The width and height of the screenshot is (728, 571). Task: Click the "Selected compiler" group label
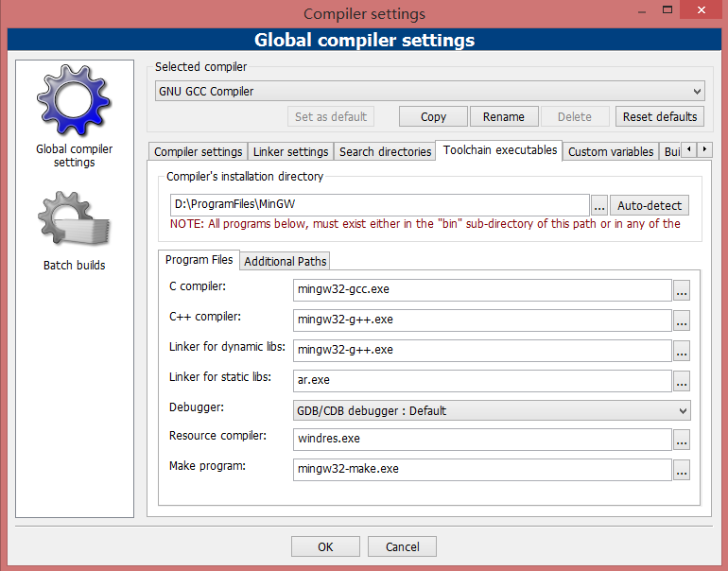[200, 67]
